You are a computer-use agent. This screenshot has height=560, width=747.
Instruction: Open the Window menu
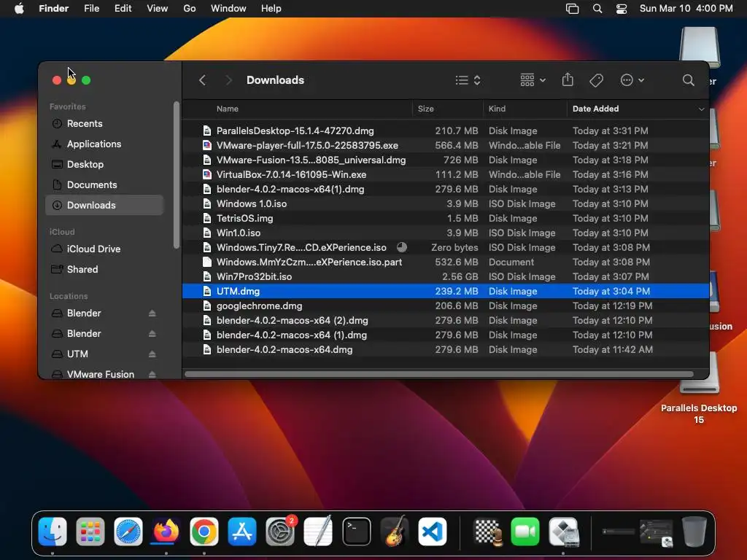[x=228, y=9]
